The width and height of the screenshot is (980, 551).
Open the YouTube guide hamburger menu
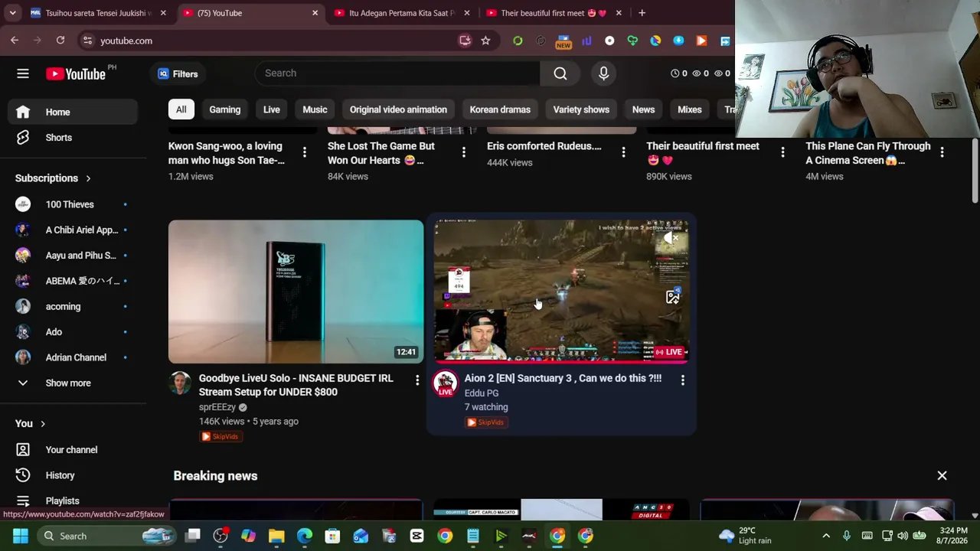pos(23,73)
